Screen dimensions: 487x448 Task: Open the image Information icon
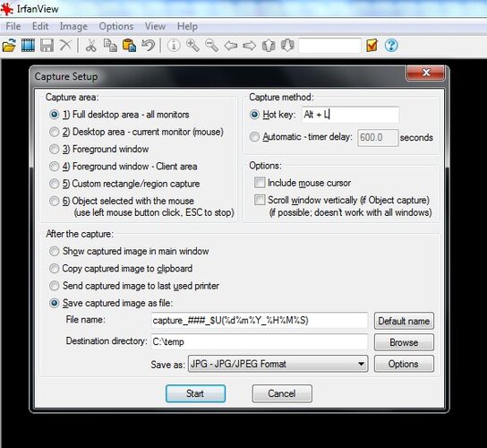[174, 46]
